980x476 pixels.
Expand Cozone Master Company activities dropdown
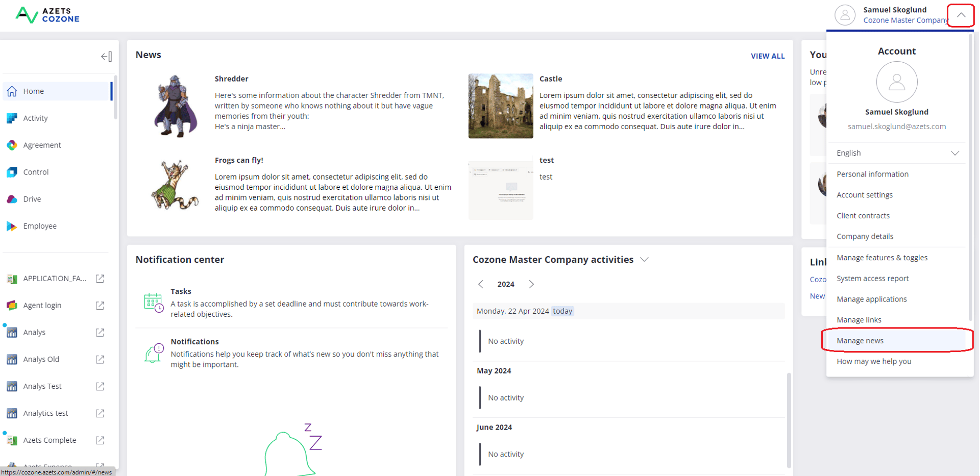click(645, 260)
